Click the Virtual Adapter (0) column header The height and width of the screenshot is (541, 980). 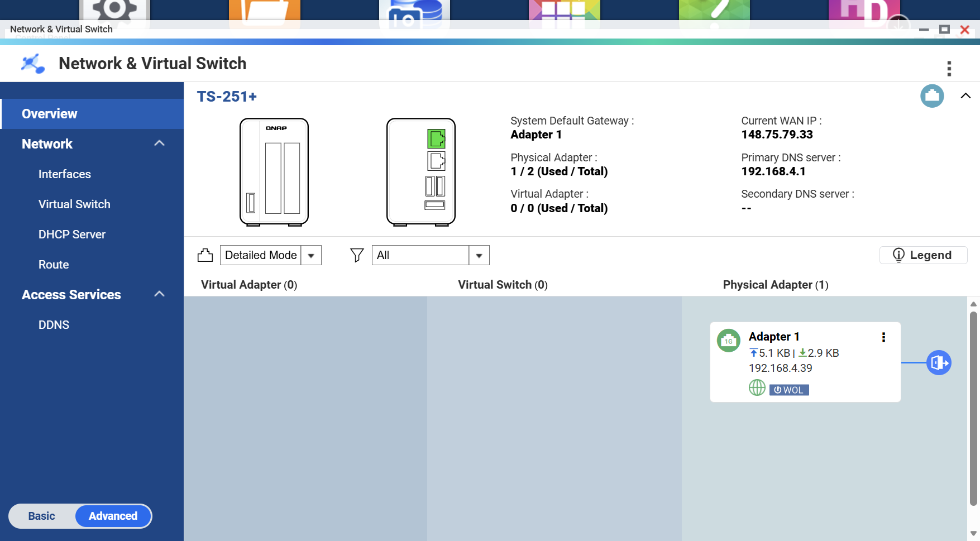(249, 285)
